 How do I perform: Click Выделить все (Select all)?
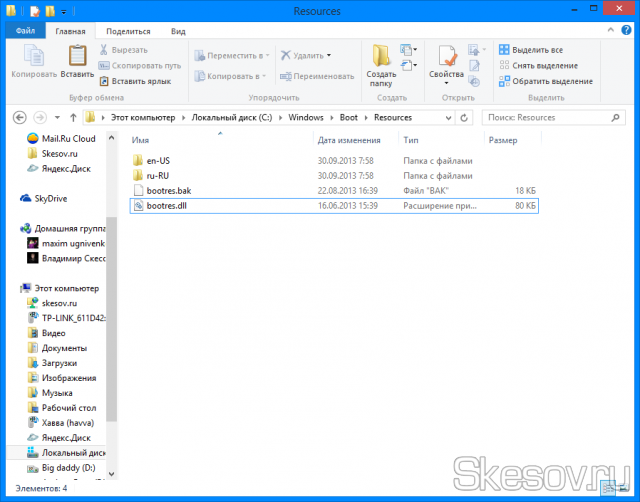point(536,49)
